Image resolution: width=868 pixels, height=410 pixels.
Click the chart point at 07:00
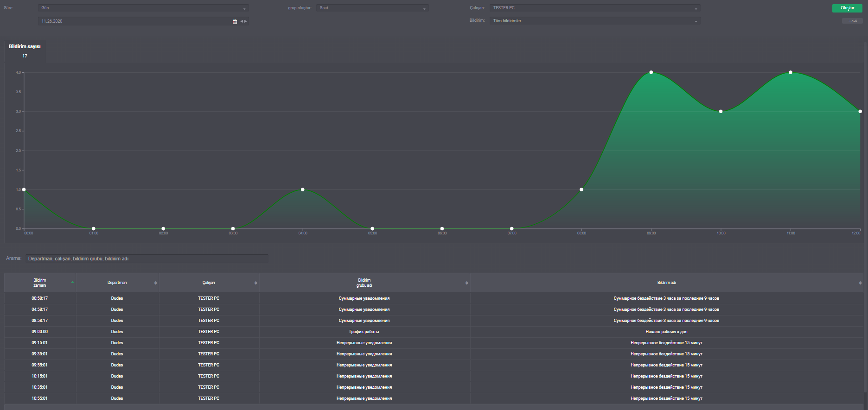512,228
